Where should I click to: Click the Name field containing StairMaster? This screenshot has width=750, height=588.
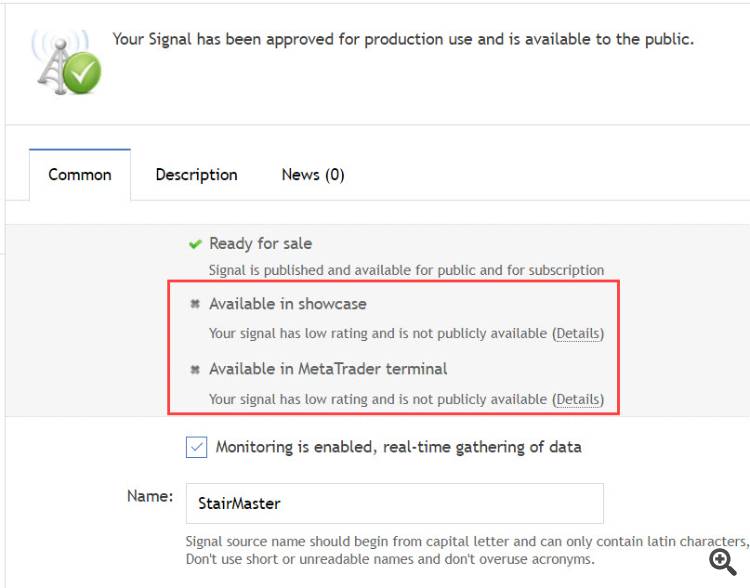point(395,503)
